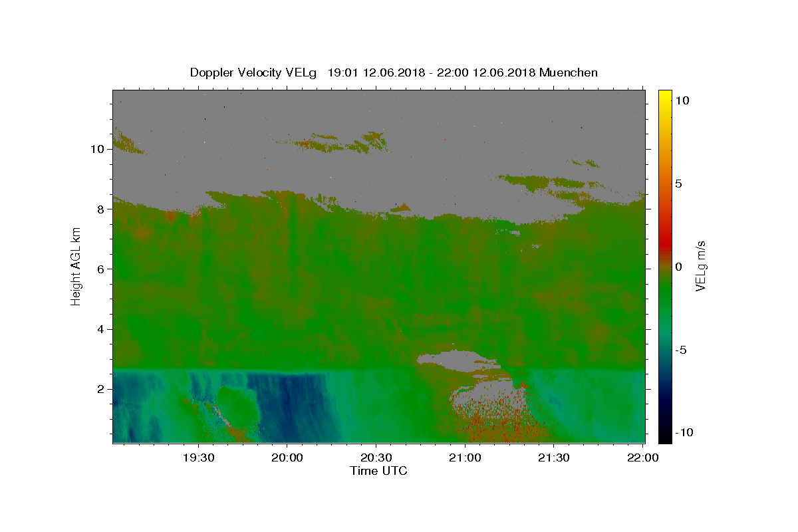Select the 20:30 time tick label
798x532 pixels.
(376, 458)
